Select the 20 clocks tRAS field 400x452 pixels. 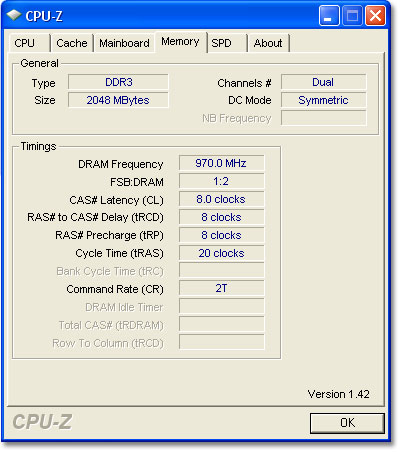221,253
